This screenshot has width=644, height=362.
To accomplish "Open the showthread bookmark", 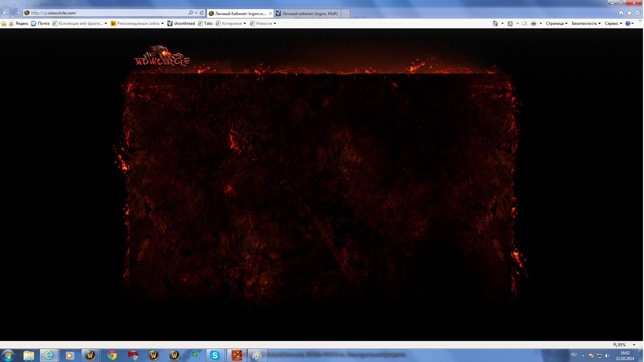I will [181, 23].
